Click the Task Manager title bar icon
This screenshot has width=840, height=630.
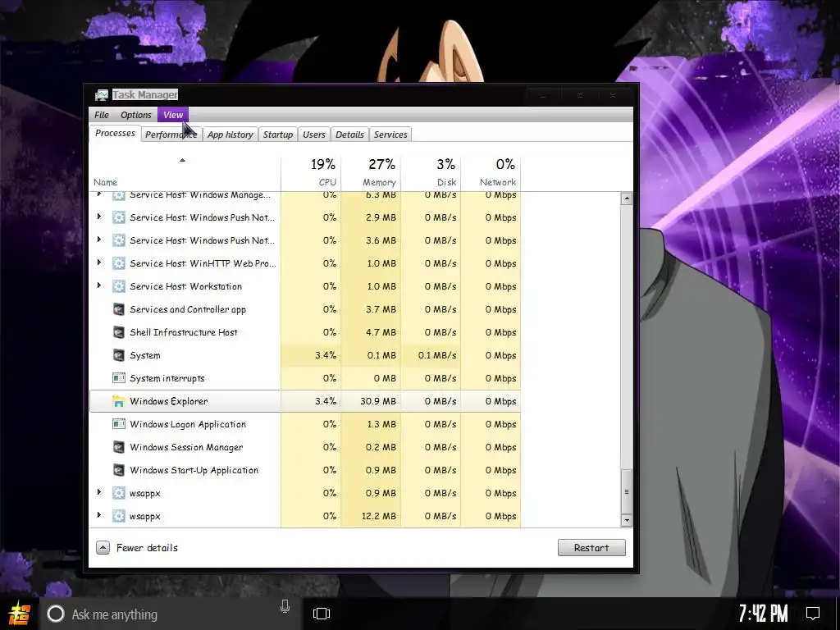pos(101,95)
